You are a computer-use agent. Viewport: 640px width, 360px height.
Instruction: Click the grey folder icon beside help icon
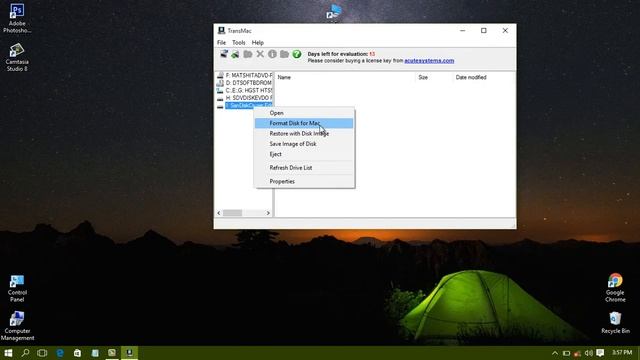tap(284, 54)
